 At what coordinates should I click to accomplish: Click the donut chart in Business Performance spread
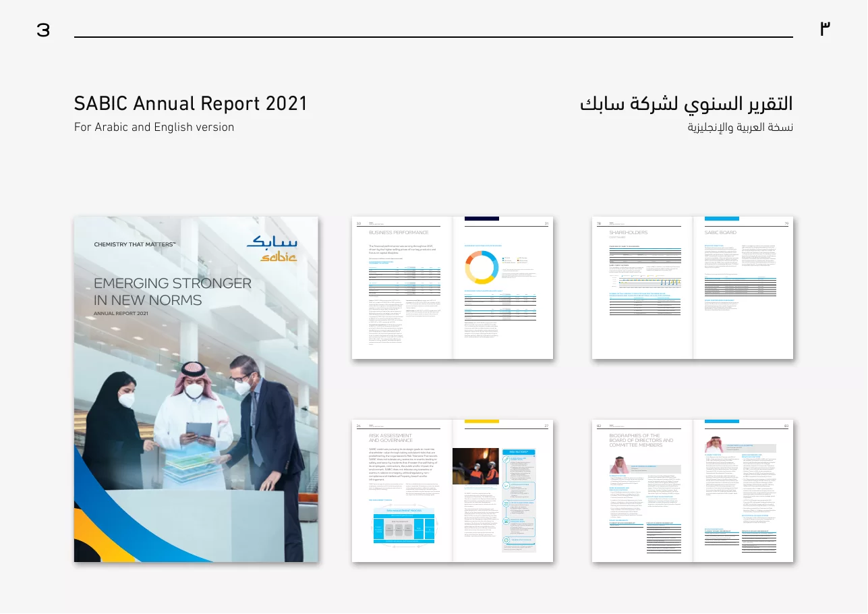tap(482, 267)
